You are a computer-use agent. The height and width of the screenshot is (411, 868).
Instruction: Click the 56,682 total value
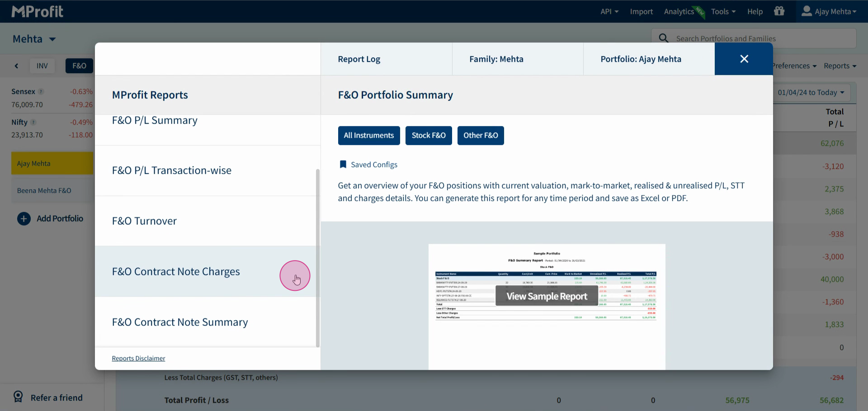pyautogui.click(x=831, y=401)
